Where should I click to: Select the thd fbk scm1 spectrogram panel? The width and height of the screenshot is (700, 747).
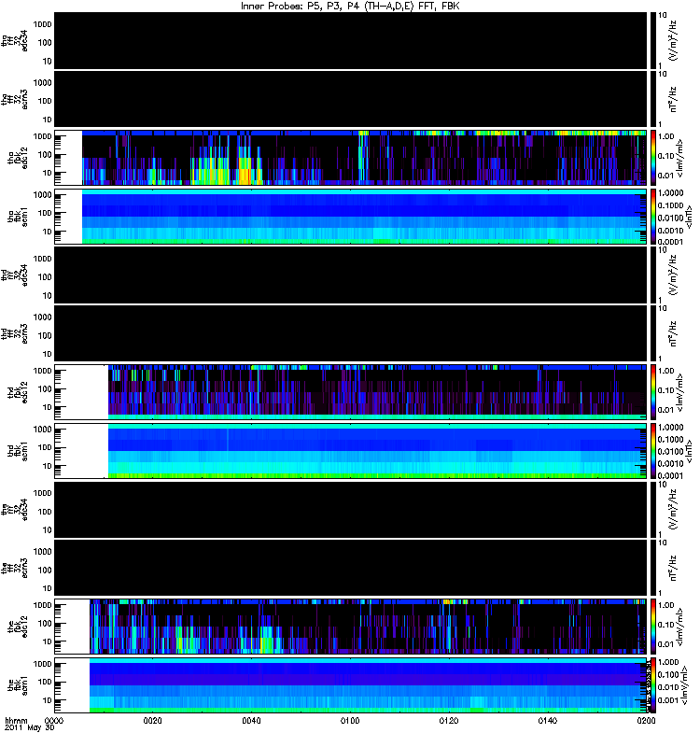click(350, 451)
